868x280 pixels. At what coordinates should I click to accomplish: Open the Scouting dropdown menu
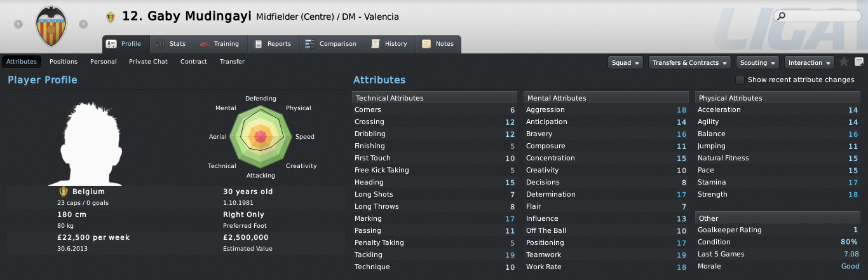point(758,62)
